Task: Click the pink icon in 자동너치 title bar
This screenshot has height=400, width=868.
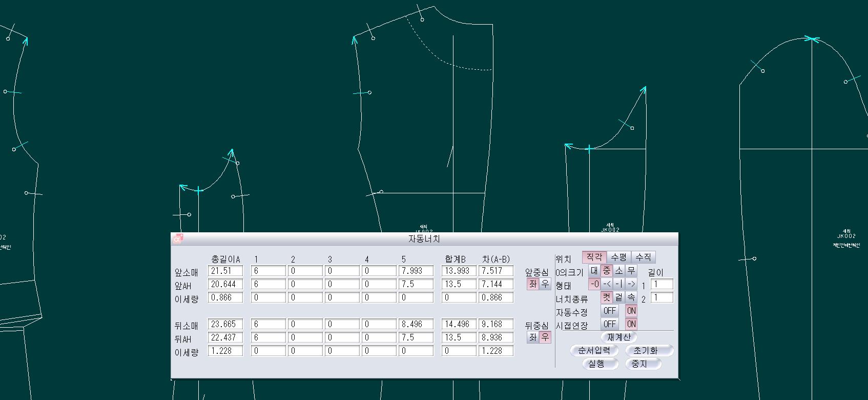Action: coord(178,238)
